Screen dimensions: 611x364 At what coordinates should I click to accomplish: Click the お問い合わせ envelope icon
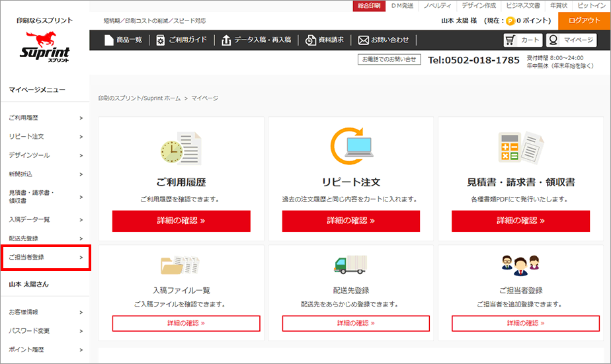pyautogui.click(x=363, y=40)
